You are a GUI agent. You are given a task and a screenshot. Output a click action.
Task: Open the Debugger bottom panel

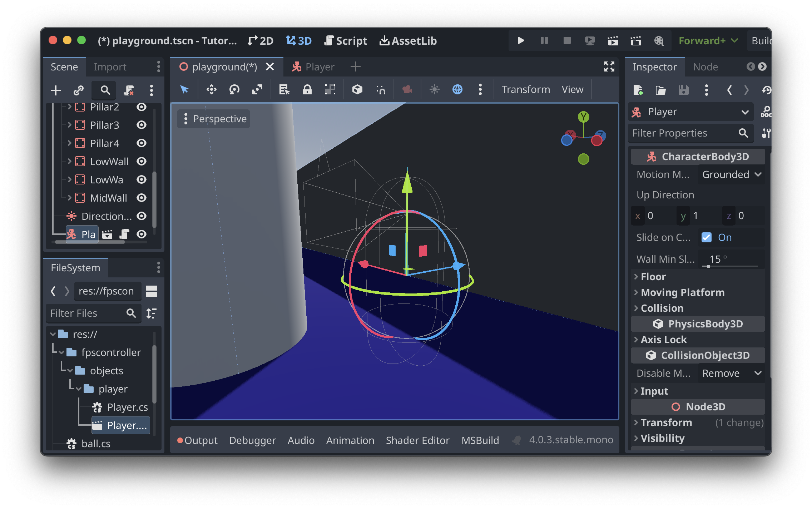click(x=253, y=440)
